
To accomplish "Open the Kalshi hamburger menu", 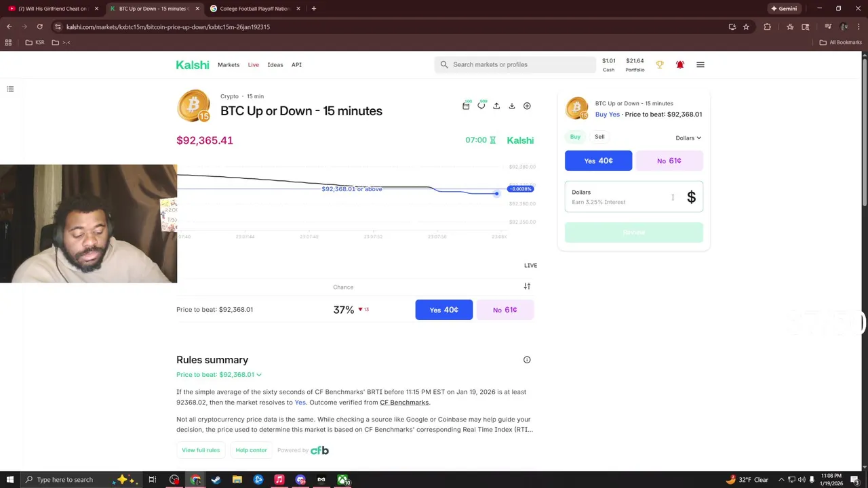I will coord(701,64).
